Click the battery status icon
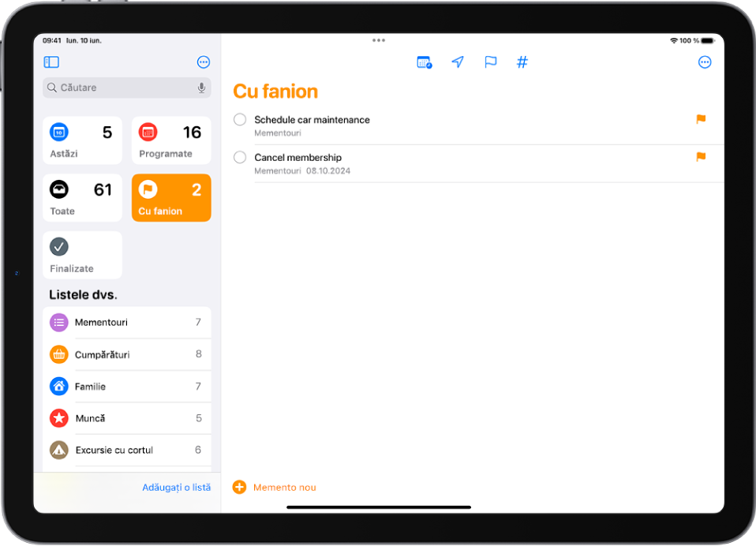Screen dimensions: 756x546 (x=708, y=40)
